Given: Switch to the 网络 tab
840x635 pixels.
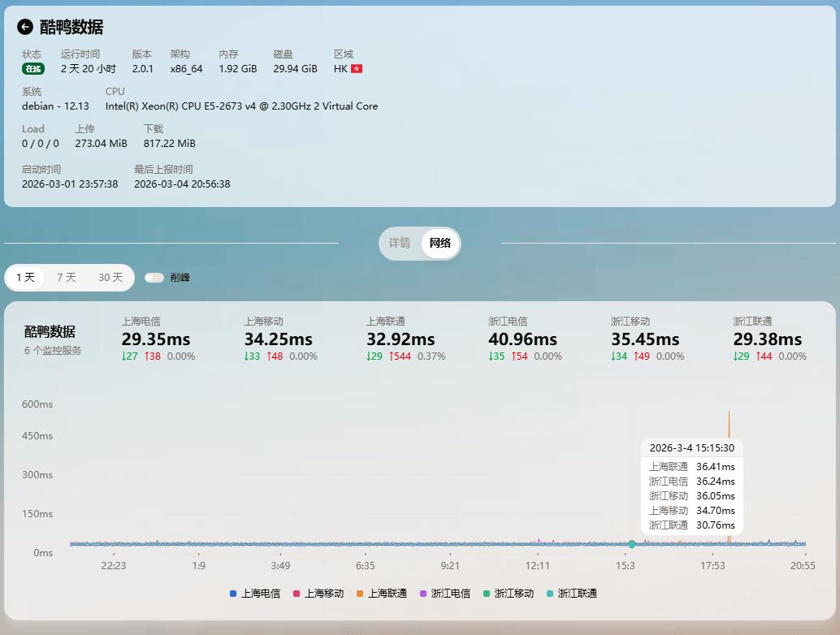Looking at the screenshot, I should click(439, 244).
